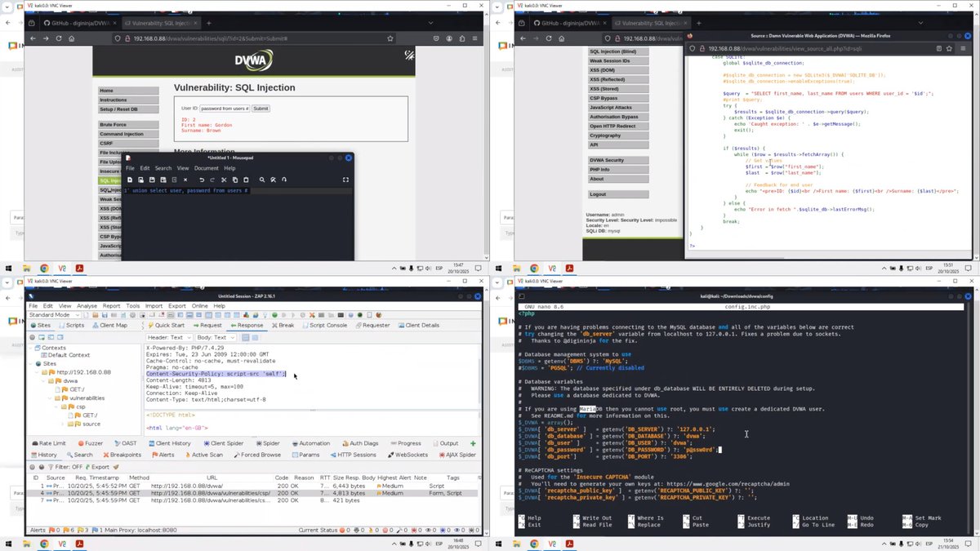Collapse the dvwa folder in ZAP Sites tree
The height and width of the screenshot is (551, 980).
43,381
